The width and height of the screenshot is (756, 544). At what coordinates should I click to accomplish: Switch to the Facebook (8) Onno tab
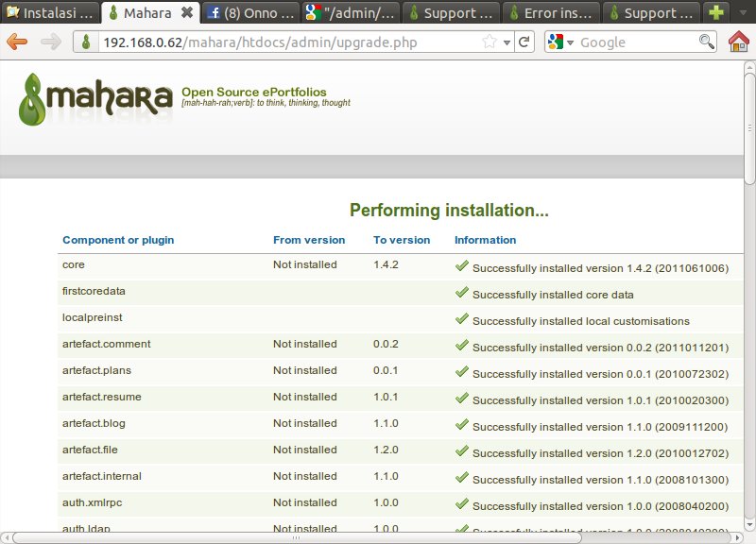coord(250,12)
